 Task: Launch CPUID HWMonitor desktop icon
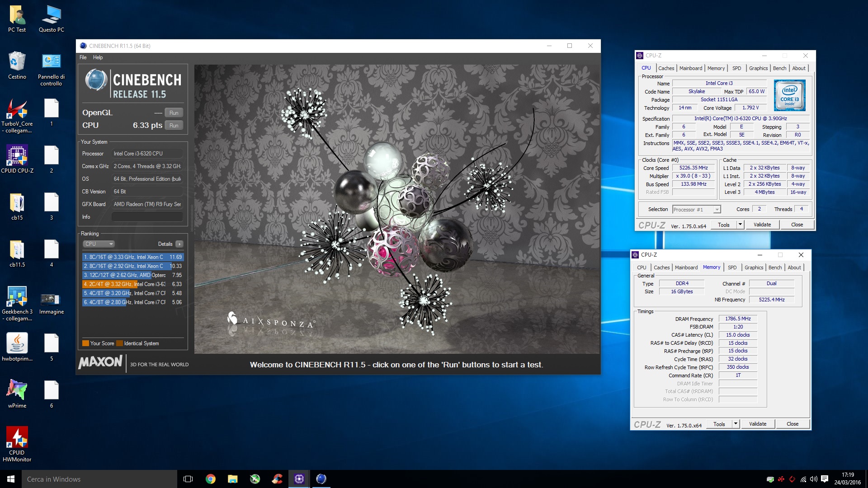(x=17, y=445)
